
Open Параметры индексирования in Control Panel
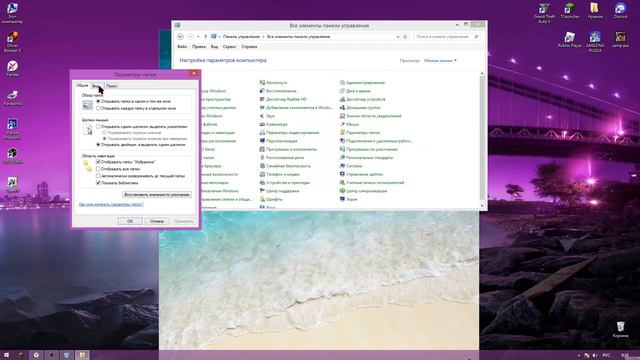pos(289,133)
